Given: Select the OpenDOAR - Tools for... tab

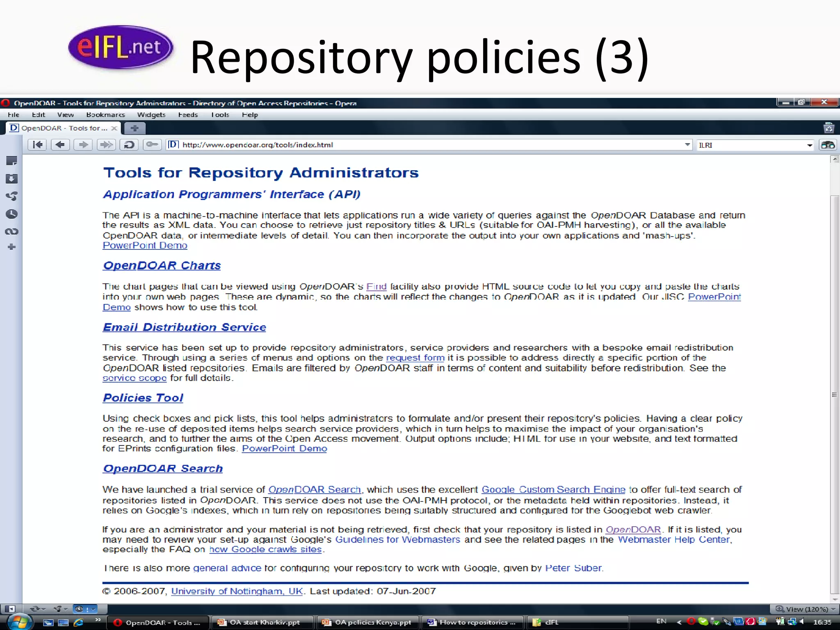Looking at the screenshot, I should coord(64,128).
